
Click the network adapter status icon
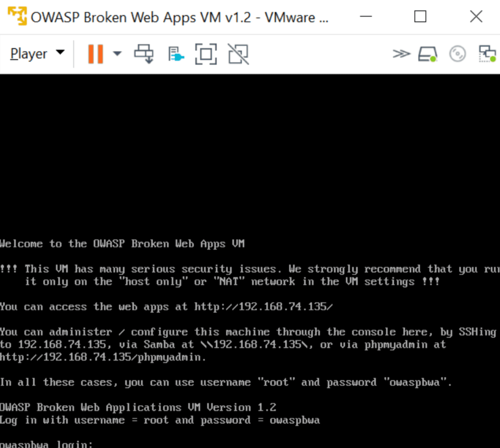(487, 54)
